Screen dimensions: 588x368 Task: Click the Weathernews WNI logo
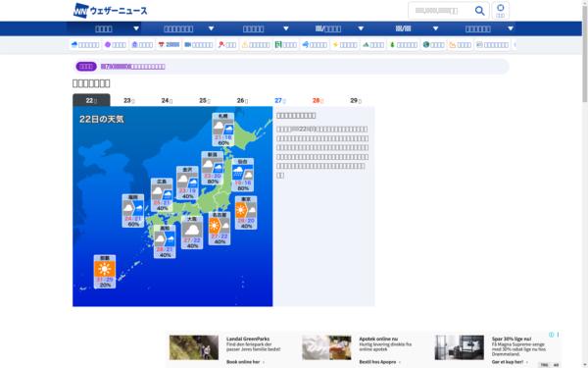tap(110, 11)
